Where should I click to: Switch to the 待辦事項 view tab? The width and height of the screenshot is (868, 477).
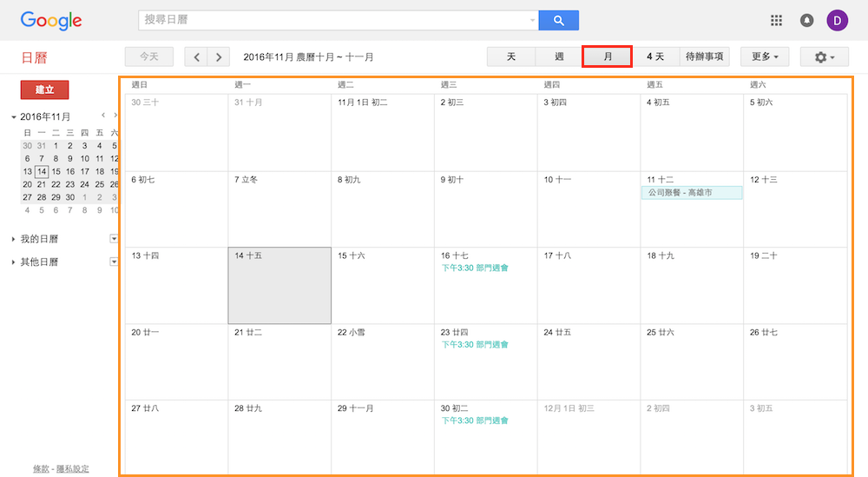click(704, 57)
